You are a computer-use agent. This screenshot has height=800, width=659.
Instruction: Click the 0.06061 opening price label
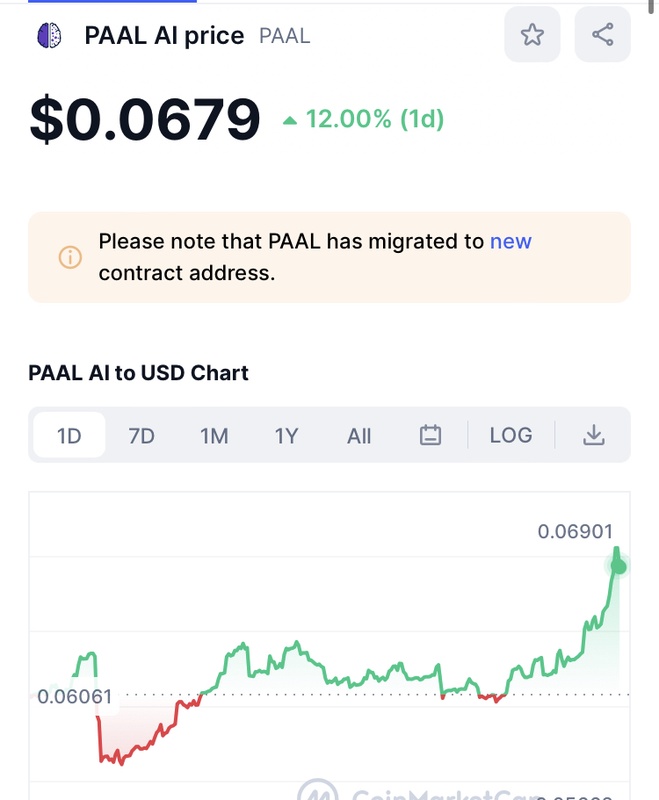(x=74, y=696)
